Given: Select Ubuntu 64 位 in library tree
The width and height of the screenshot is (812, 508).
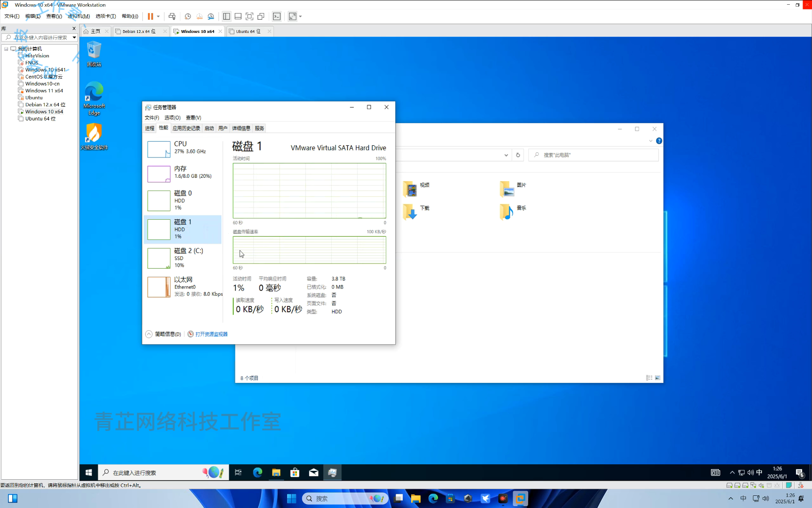Looking at the screenshot, I should 40,119.
